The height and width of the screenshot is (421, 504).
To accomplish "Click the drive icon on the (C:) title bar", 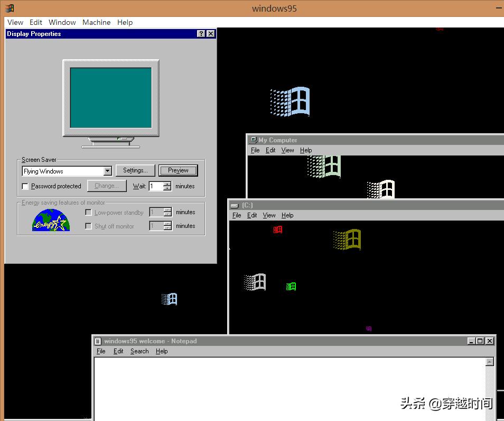I will click(x=233, y=205).
